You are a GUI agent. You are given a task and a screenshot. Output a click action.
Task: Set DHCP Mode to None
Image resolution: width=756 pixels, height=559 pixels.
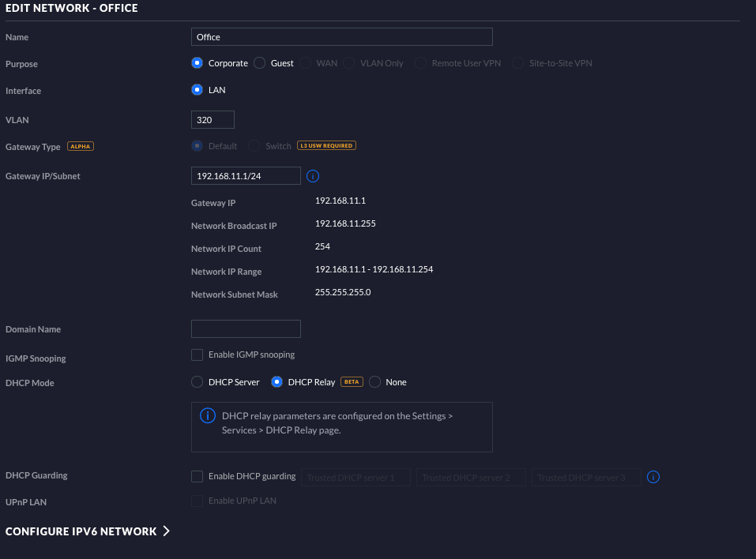(374, 382)
